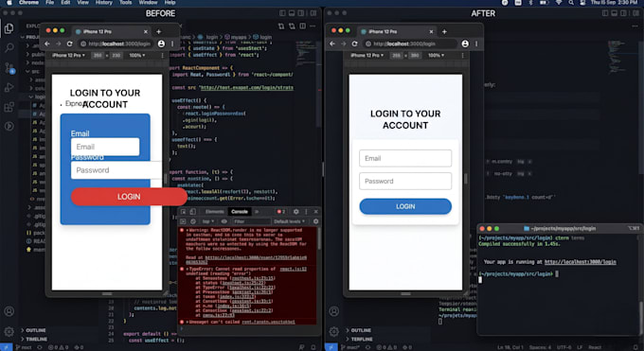
Task: Create a live expression with the eye icon
Action: pyautogui.click(x=224, y=221)
